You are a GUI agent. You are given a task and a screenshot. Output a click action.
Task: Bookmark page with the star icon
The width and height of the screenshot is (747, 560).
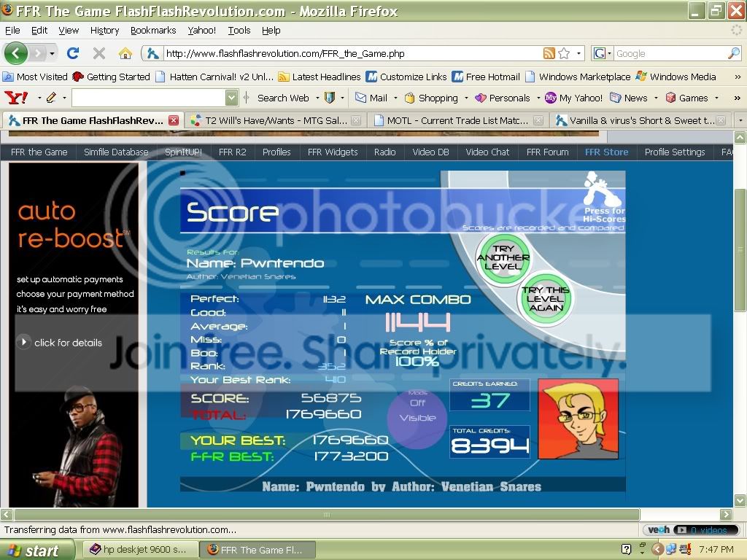pos(564,53)
